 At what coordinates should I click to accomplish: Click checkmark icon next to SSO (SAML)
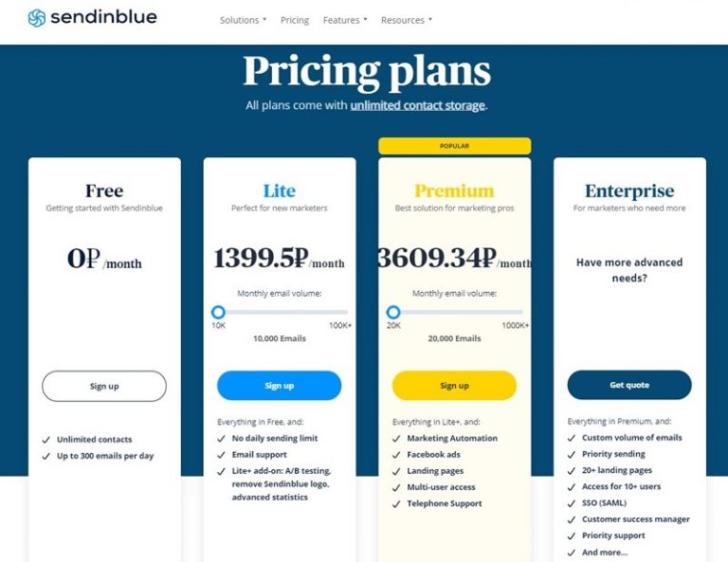coord(572,503)
